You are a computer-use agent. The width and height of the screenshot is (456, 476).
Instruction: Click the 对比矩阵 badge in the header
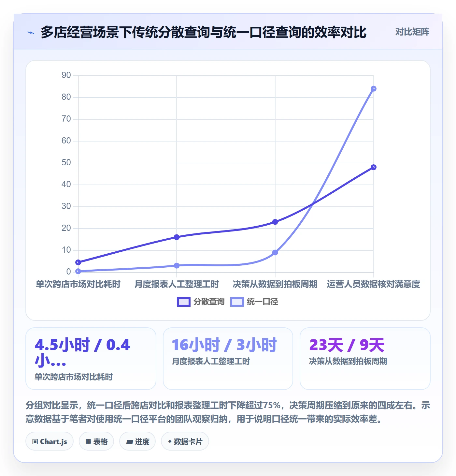[x=412, y=32]
